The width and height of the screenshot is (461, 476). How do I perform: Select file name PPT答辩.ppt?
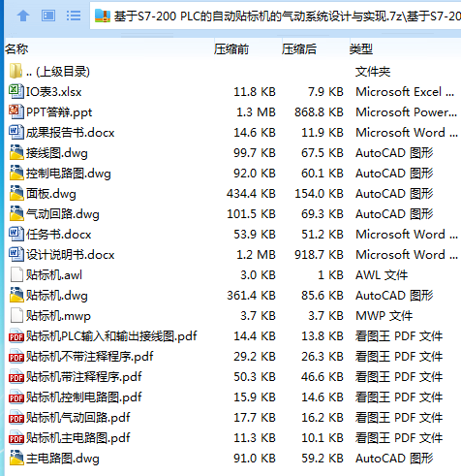click(59, 112)
